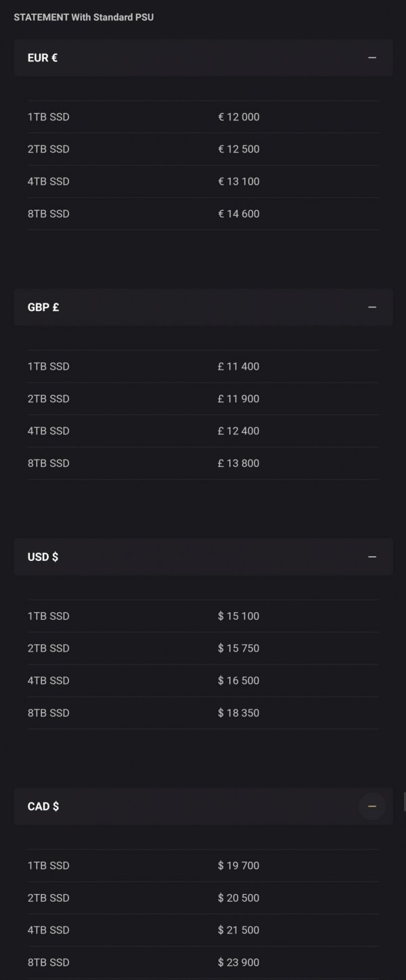
Task: Click the € 14 600 price
Action: click(239, 214)
